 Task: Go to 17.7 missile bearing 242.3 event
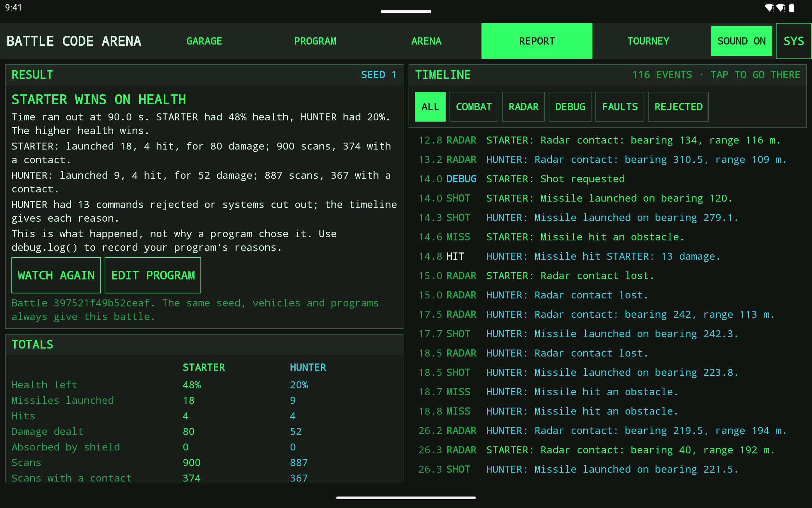(x=607, y=334)
